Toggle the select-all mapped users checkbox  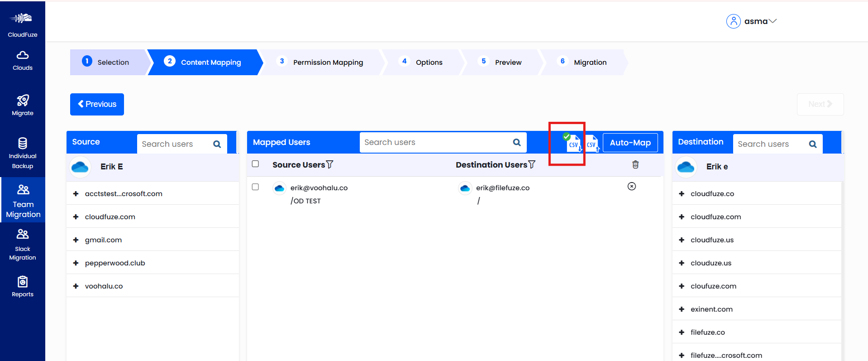tap(255, 164)
